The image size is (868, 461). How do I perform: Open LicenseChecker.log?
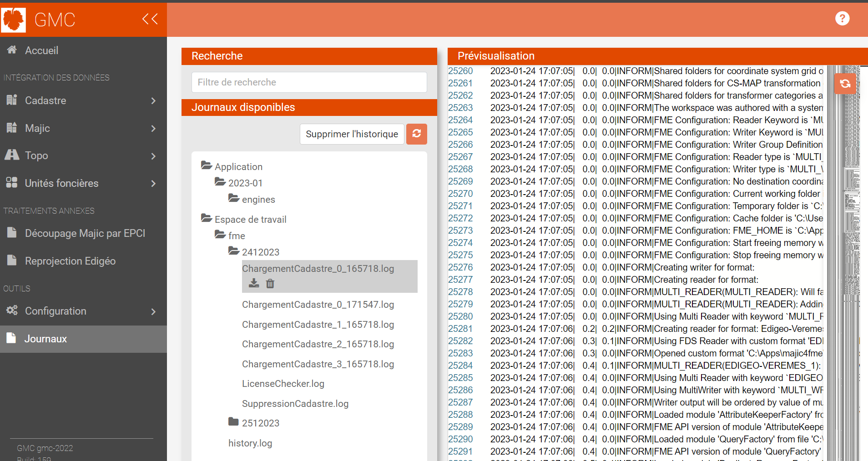(283, 384)
